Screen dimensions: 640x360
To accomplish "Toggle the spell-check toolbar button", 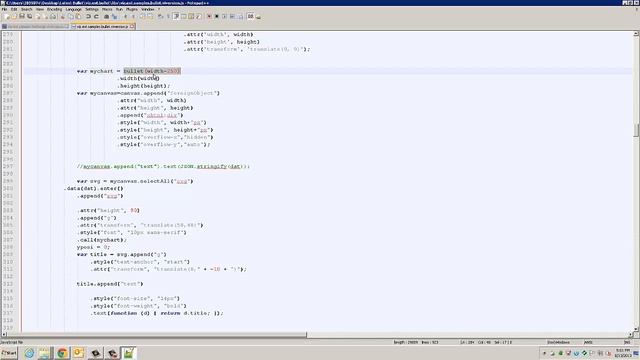I will 251,16.
